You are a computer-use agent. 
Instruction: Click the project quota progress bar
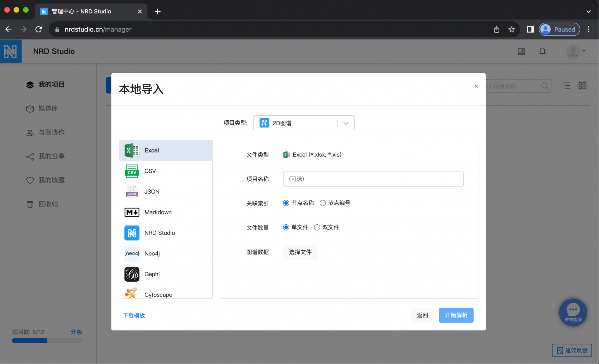pos(47,340)
